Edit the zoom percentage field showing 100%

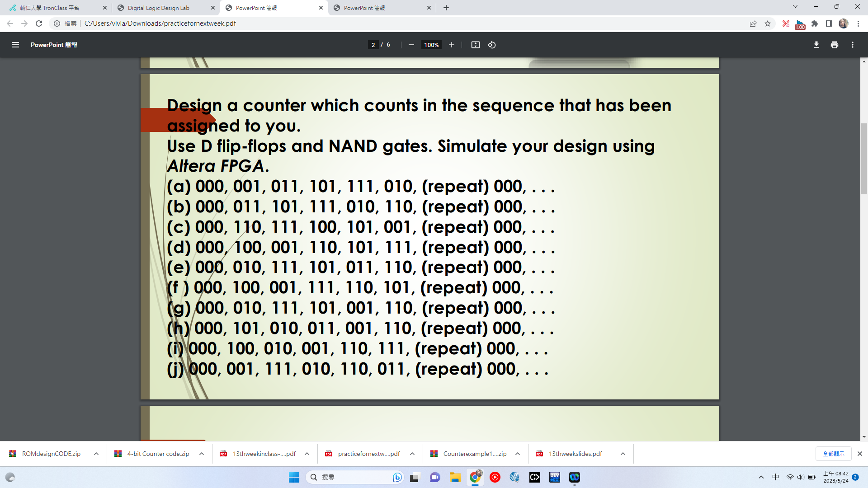tap(431, 45)
